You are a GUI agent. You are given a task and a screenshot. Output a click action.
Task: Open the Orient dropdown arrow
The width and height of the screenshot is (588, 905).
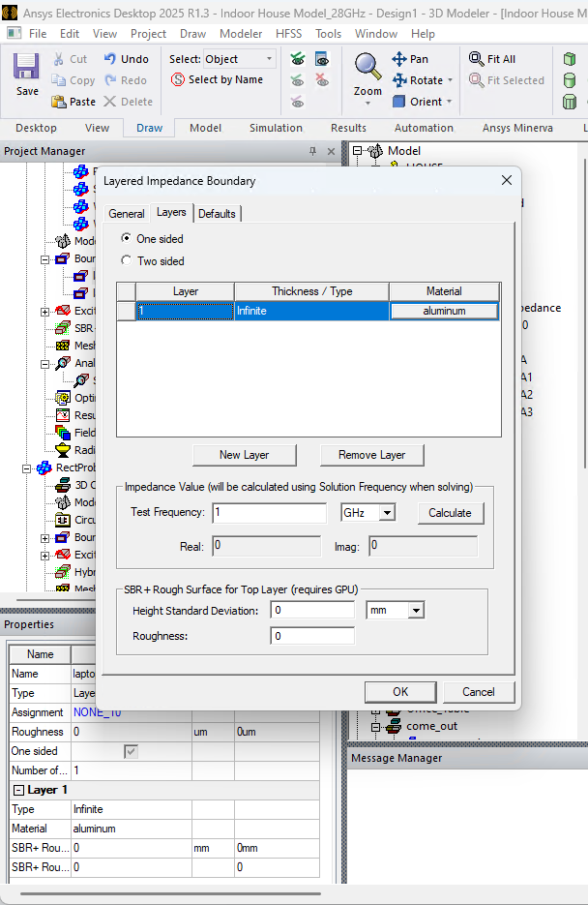click(449, 103)
